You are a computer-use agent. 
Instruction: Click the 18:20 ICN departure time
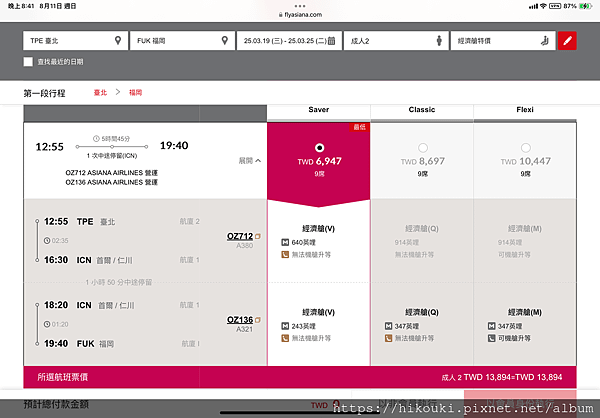[56, 305]
